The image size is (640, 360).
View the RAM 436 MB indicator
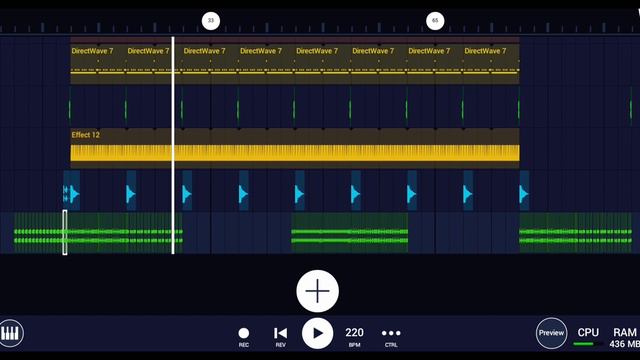[x=624, y=338]
